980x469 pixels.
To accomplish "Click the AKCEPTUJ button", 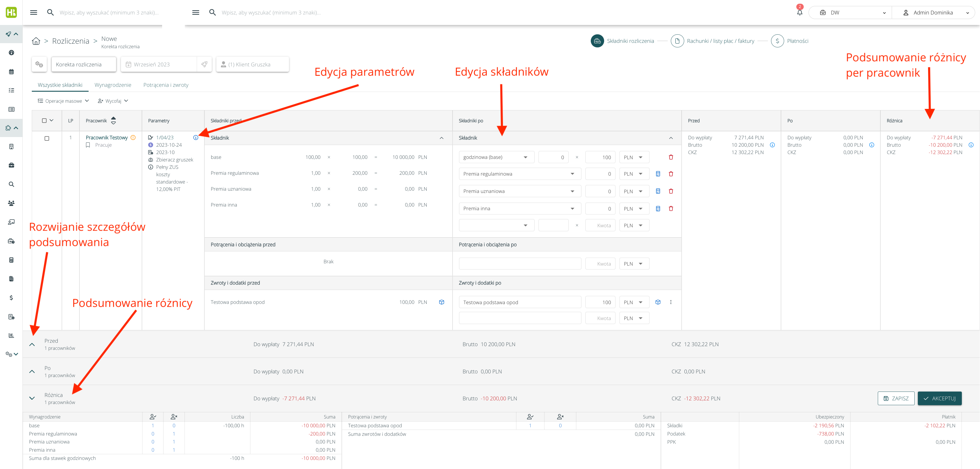I will coord(939,398).
